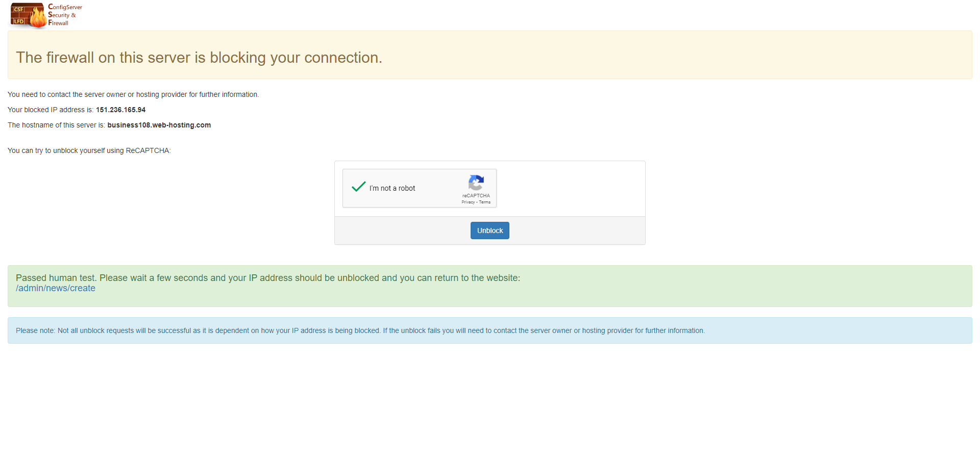Select the hostname business108.web-hosting.com
980x461 pixels.
(x=159, y=125)
